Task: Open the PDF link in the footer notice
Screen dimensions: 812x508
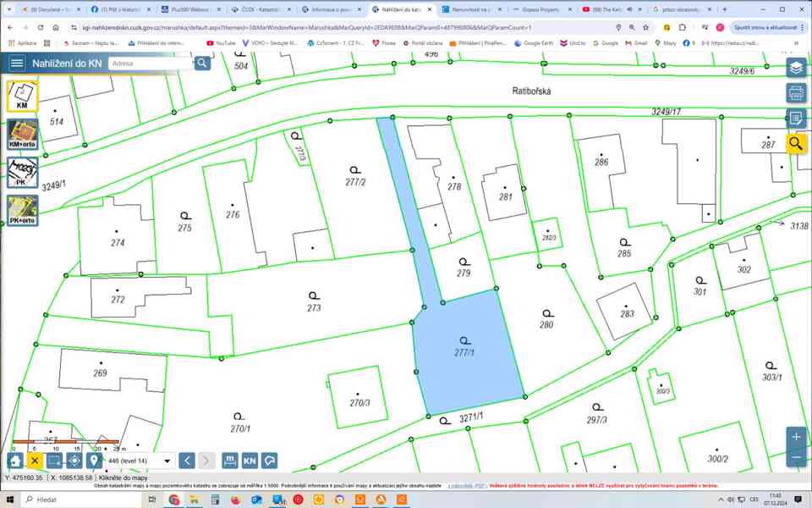Action: pyautogui.click(x=466, y=486)
